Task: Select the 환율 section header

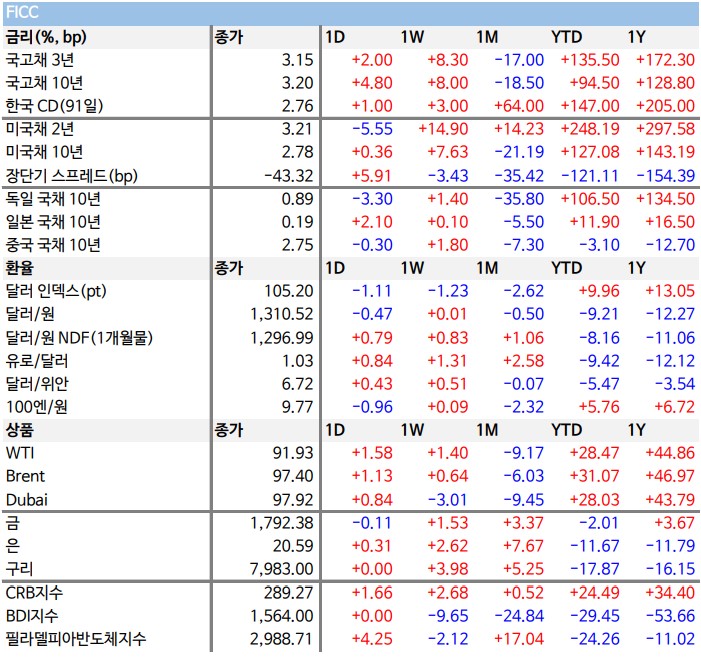Action: pyautogui.click(x=19, y=268)
